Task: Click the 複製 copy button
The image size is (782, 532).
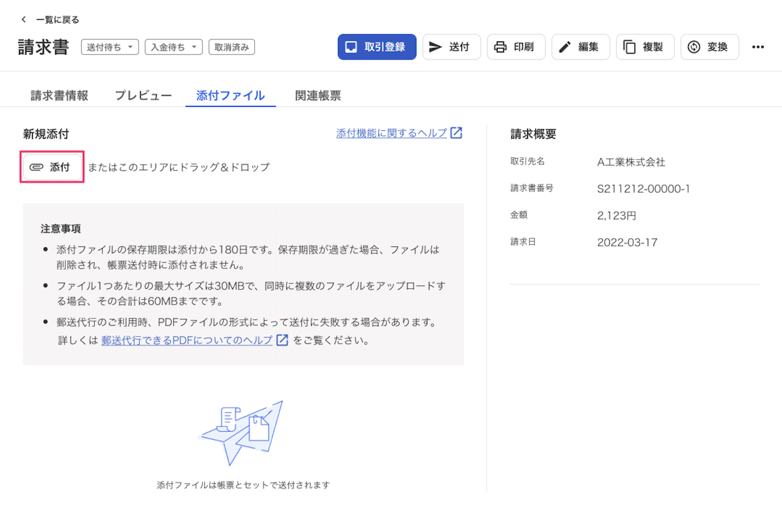Action: pyautogui.click(x=645, y=47)
